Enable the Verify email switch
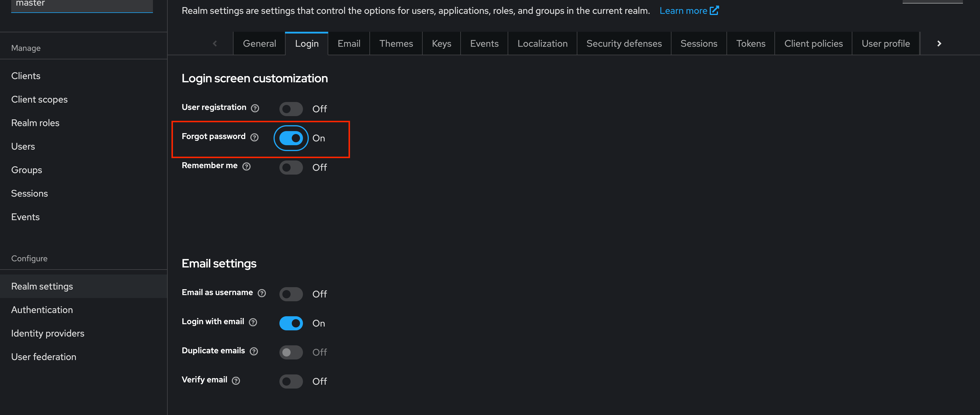 coord(291,381)
